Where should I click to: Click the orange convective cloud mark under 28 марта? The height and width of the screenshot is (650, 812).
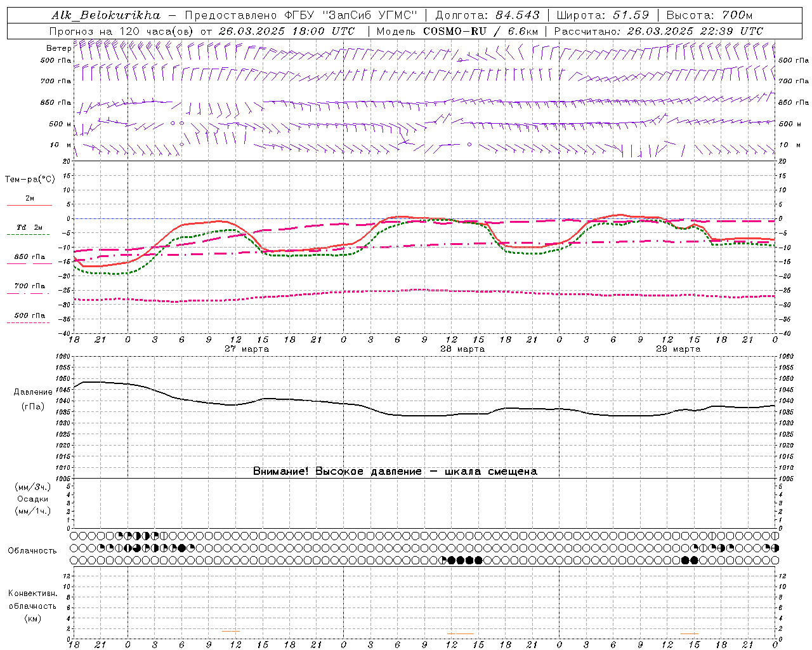(461, 633)
